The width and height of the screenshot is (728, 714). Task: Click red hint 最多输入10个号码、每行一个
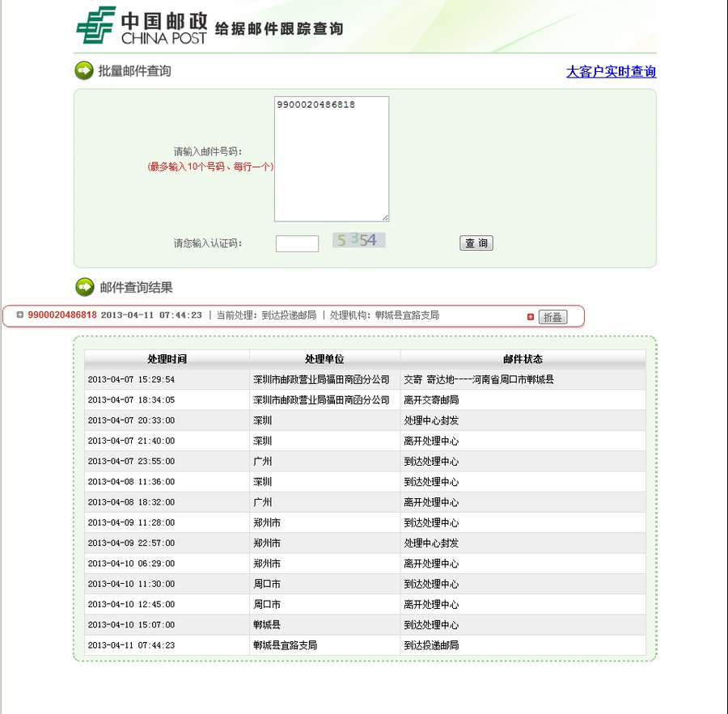coord(210,167)
